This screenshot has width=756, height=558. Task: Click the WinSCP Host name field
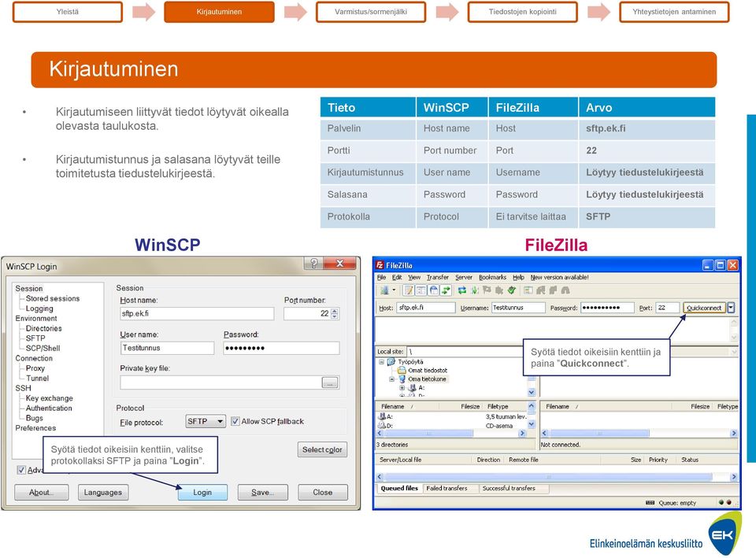[x=197, y=314]
